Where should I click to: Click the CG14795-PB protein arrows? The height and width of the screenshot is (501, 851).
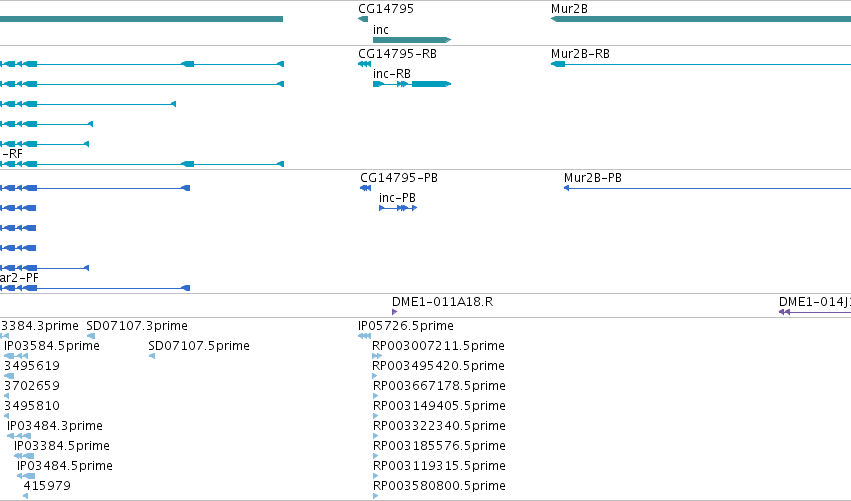pos(366,188)
